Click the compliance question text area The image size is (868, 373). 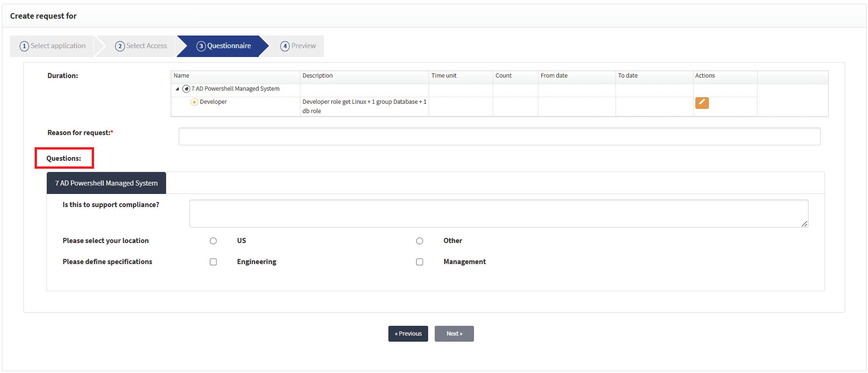tap(498, 214)
